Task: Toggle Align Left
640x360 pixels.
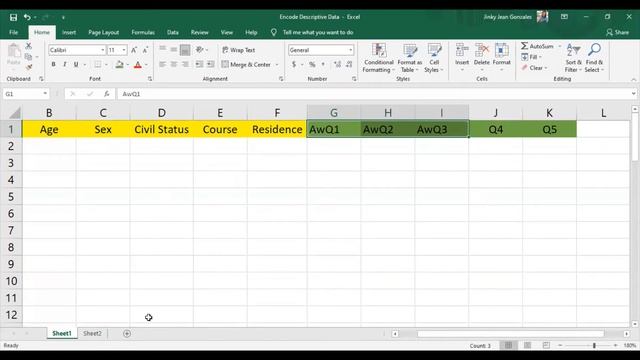Action: pyautogui.click(x=162, y=64)
